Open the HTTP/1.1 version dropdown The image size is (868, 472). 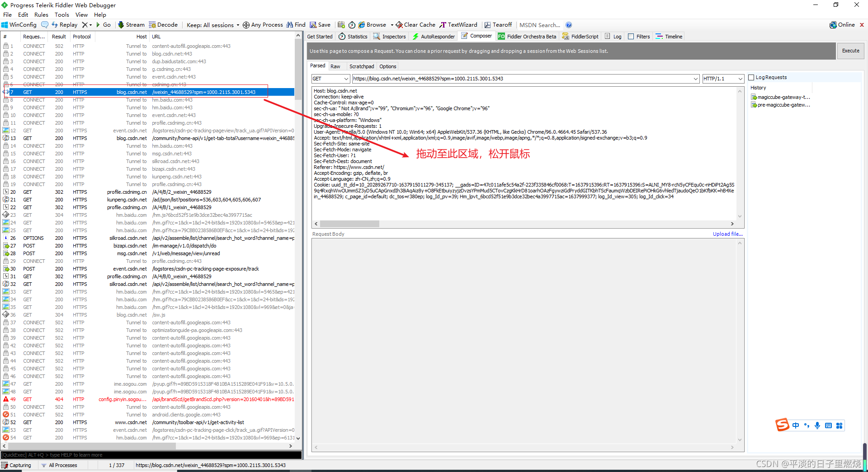point(723,79)
